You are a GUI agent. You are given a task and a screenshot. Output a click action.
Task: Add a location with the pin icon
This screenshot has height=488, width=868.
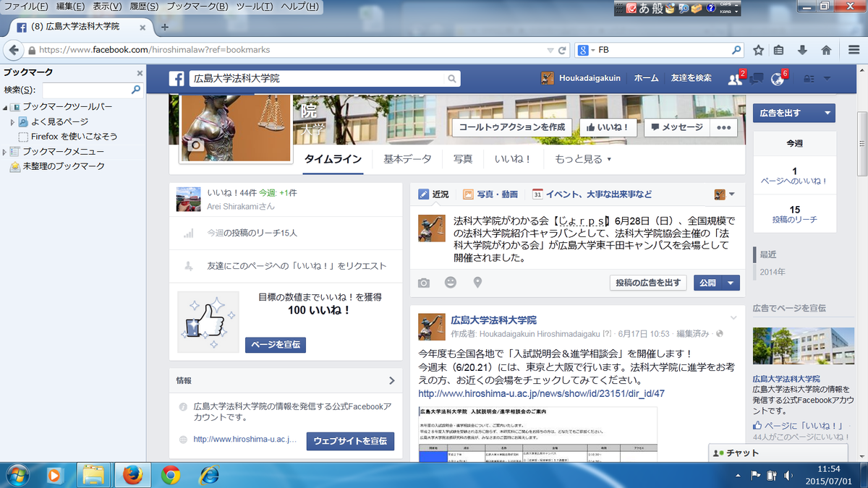coord(477,283)
